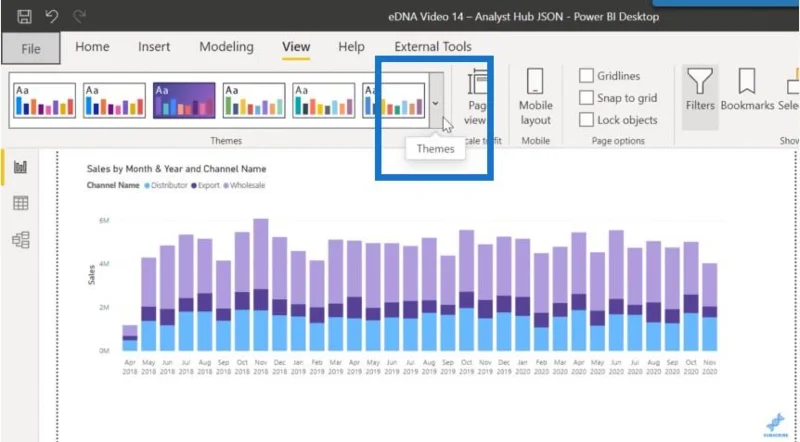Image resolution: width=800 pixels, height=442 pixels.
Task: Enable the Gridlines checkbox
Action: point(586,76)
